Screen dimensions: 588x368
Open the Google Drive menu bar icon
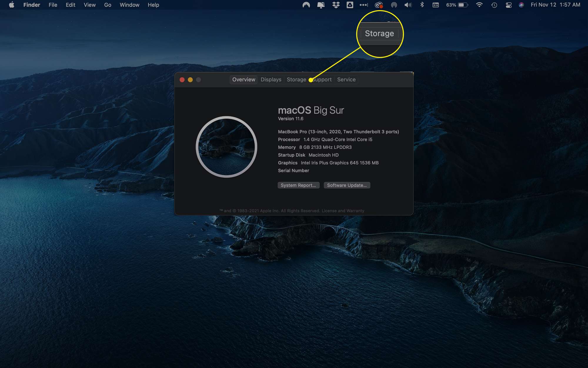point(350,5)
